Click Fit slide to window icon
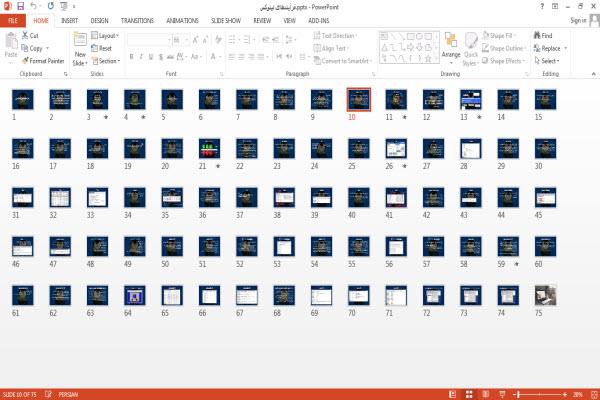600x400 pixels. point(594,394)
